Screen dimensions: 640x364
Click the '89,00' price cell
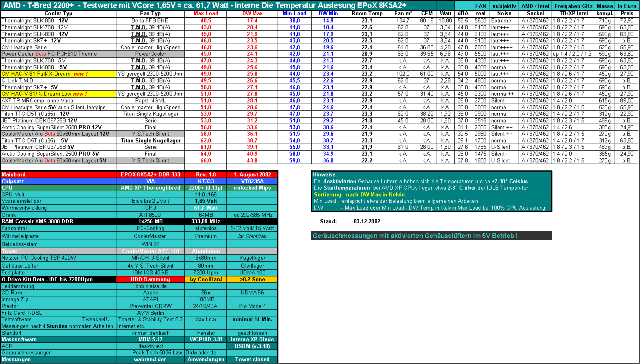[627, 101]
